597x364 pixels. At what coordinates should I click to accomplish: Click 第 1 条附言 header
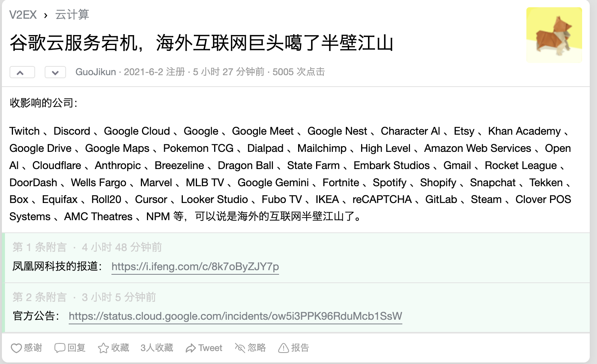pos(40,247)
